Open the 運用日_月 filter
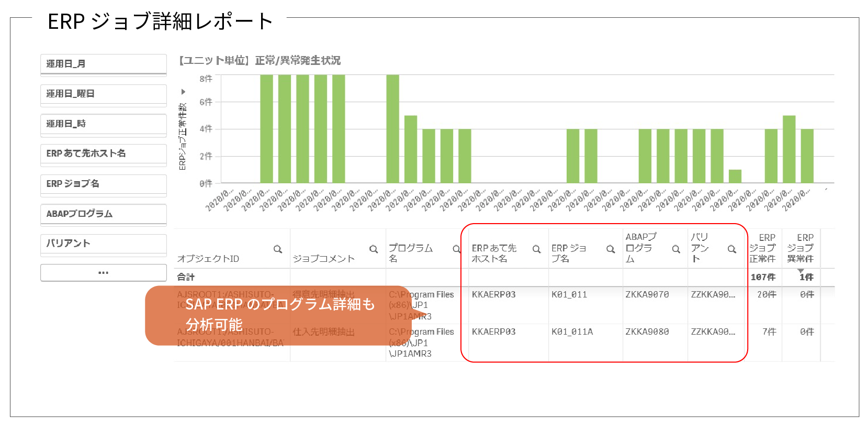This screenshot has width=868, height=431. [104, 64]
